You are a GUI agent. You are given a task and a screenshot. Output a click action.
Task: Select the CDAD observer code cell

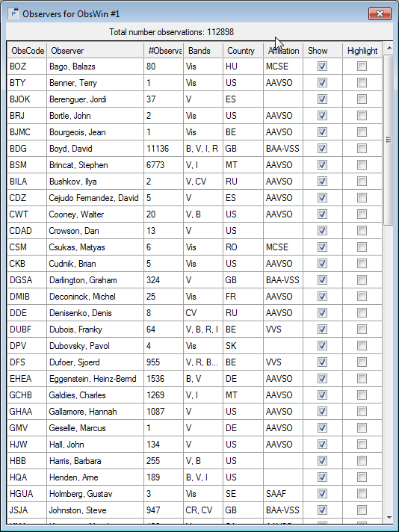pos(27,231)
